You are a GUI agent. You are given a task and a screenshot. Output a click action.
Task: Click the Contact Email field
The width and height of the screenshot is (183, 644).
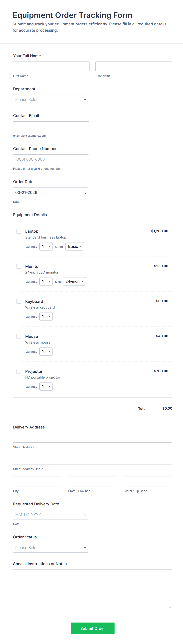[x=51, y=126]
